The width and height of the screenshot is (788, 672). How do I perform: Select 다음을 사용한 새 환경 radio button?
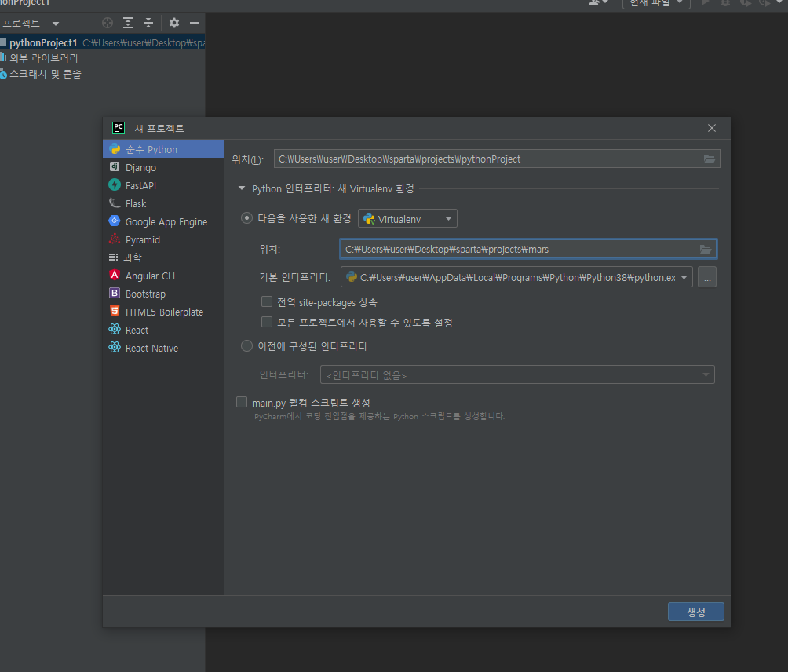(x=246, y=218)
